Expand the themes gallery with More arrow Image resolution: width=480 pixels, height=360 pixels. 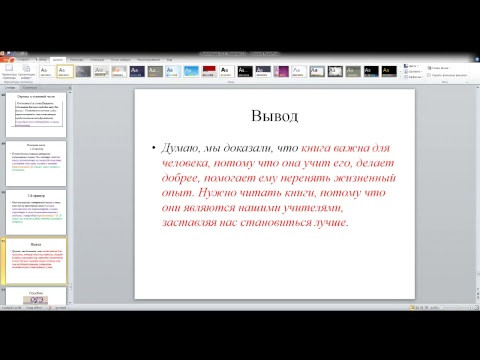(x=400, y=76)
